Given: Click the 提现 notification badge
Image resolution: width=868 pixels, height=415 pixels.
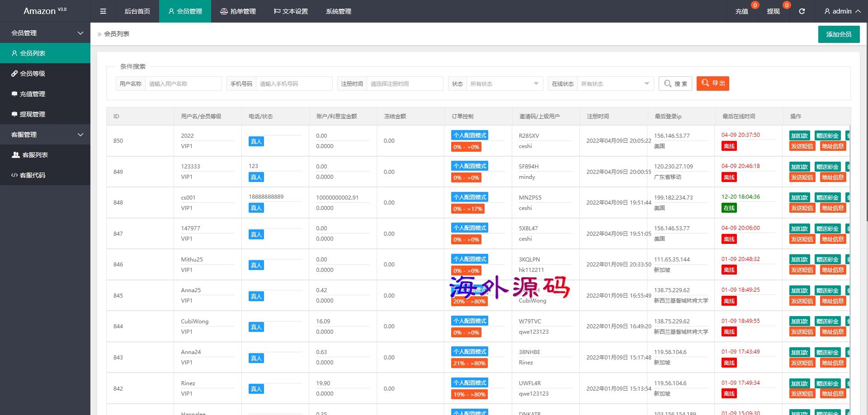Looking at the screenshot, I should (787, 5).
